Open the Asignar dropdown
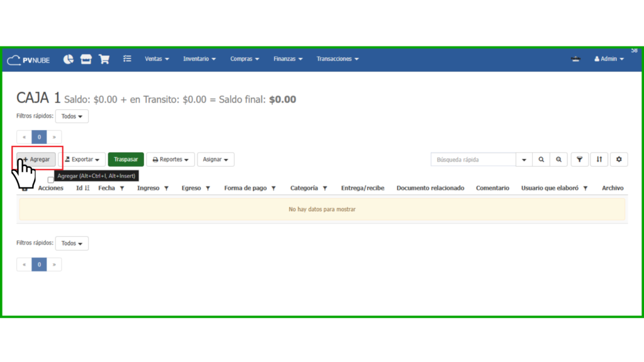The image size is (644, 362). [216, 160]
